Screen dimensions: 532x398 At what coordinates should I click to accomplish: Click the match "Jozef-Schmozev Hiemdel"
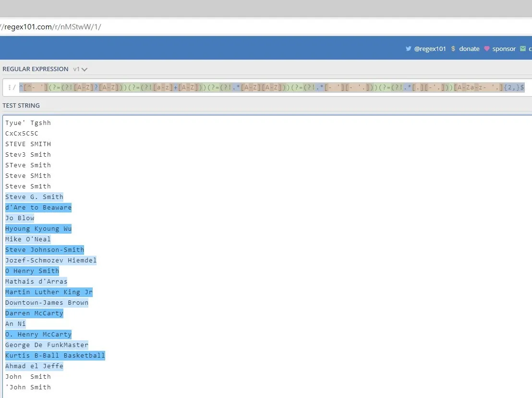(51, 261)
